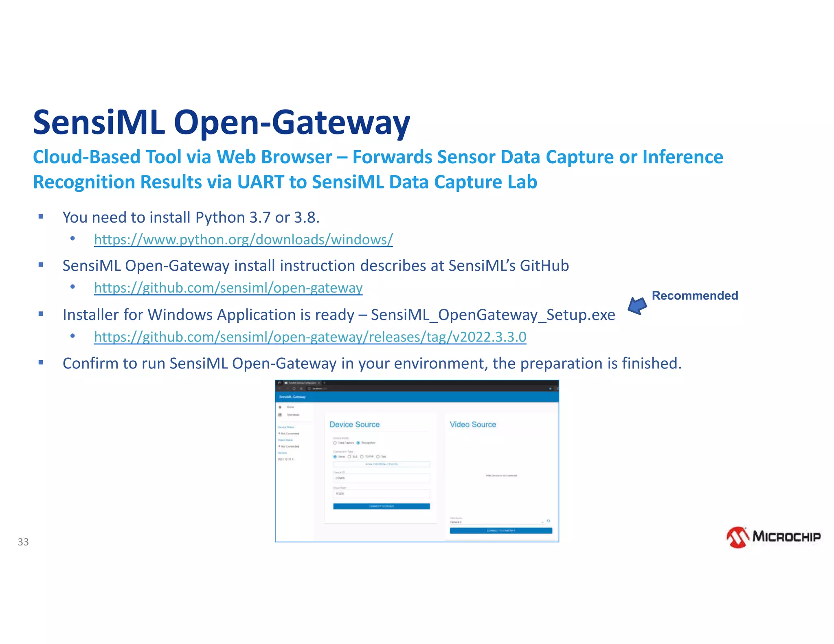The height and width of the screenshot is (644, 834).
Task: Select the Recognition device mode radio
Action: click(358, 443)
